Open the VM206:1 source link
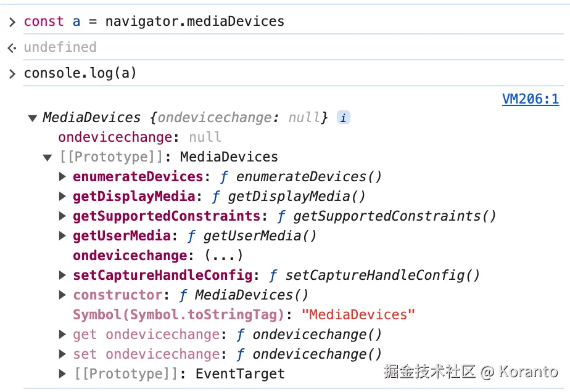Image resolution: width=570 pixels, height=392 pixels. coord(531,99)
